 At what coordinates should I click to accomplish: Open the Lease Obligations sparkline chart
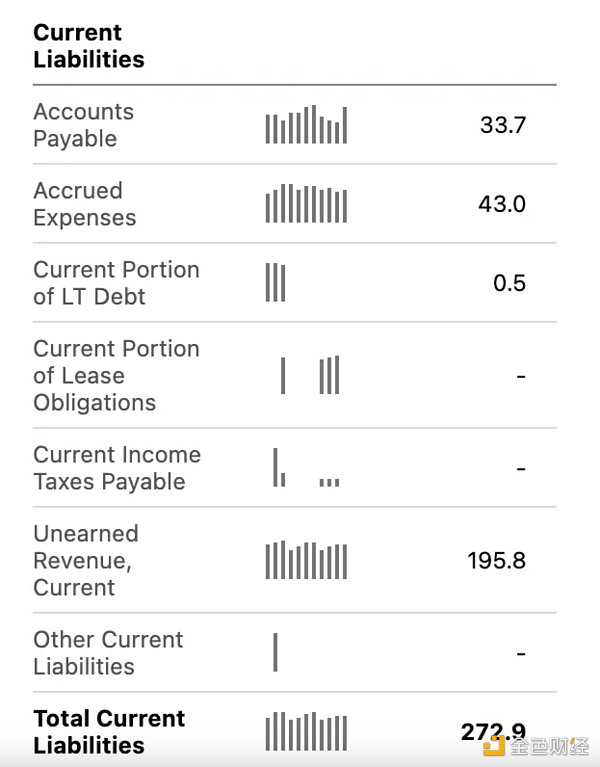(x=310, y=375)
